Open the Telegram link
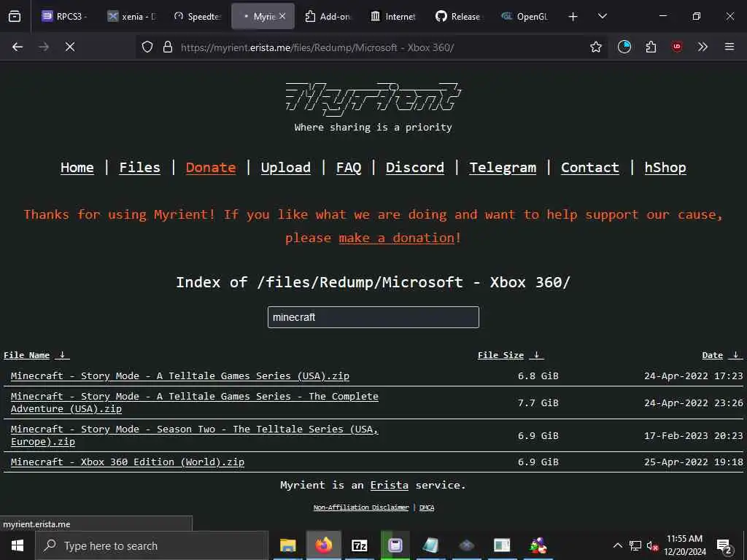 pyautogui.click(x=503, y=168)
